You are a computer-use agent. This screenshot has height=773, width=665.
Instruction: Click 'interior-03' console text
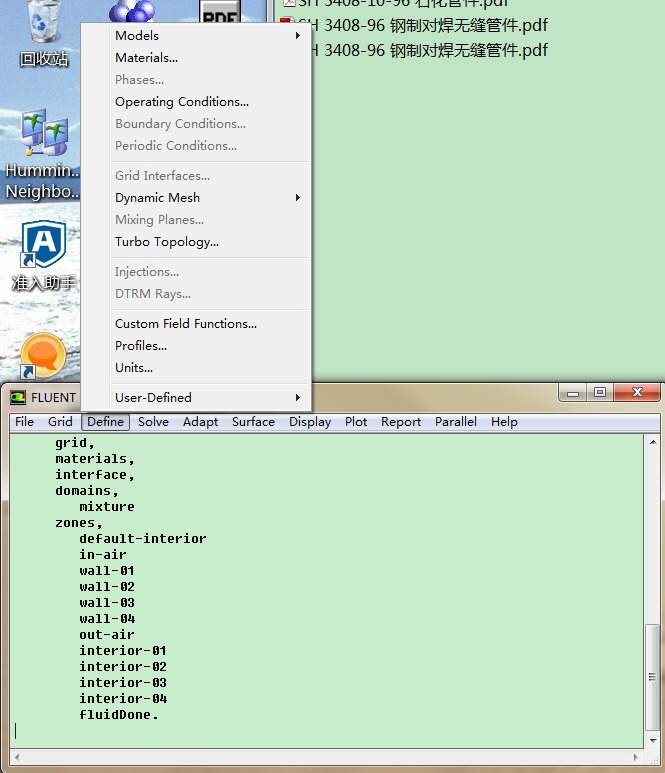click(x=123, y=682)
